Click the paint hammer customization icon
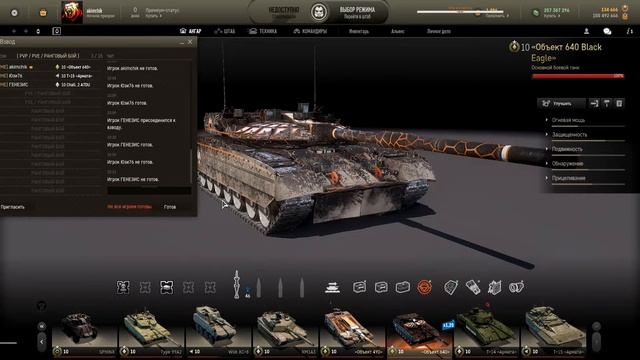The height and width of the screenshot is (360, 640). pos(607,104)
